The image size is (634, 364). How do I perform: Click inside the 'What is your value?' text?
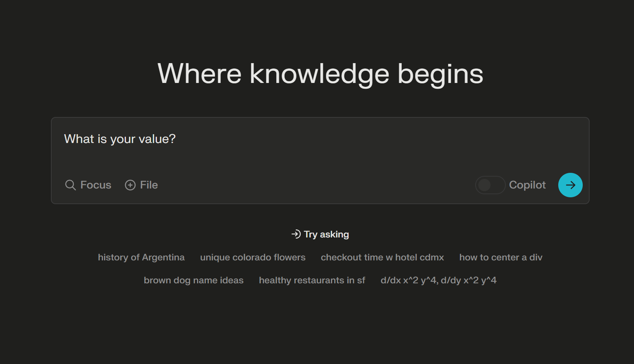pos(120,139)
